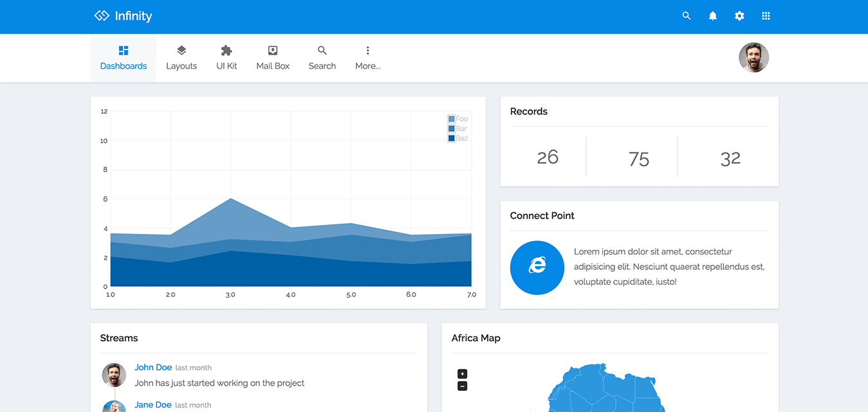Click the Baz legend color swatch
The width and height of the screenshot is (868, 412).
click(452, 138)
